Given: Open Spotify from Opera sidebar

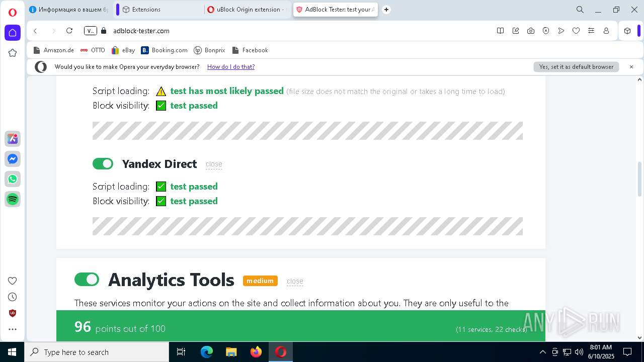Looking at the screenshot, I should coord(13,199).
